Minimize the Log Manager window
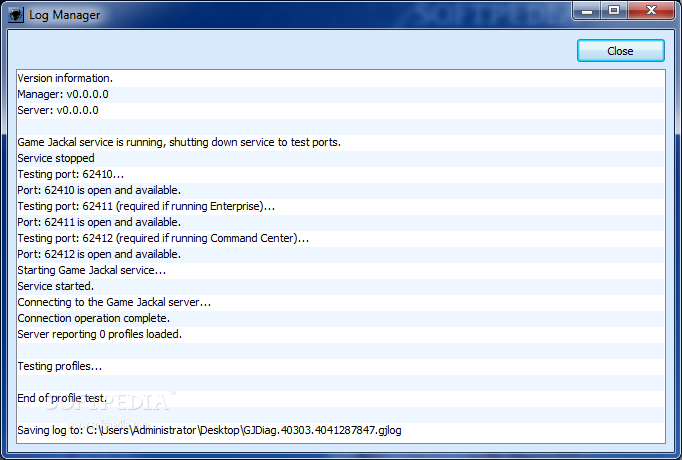 pyautogui.click(x=587, y=10)
